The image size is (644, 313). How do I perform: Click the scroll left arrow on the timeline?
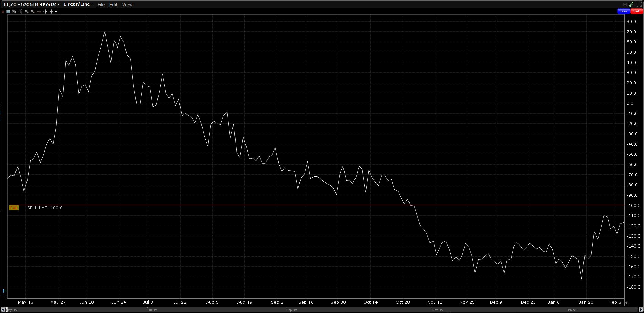click(3, 310)
